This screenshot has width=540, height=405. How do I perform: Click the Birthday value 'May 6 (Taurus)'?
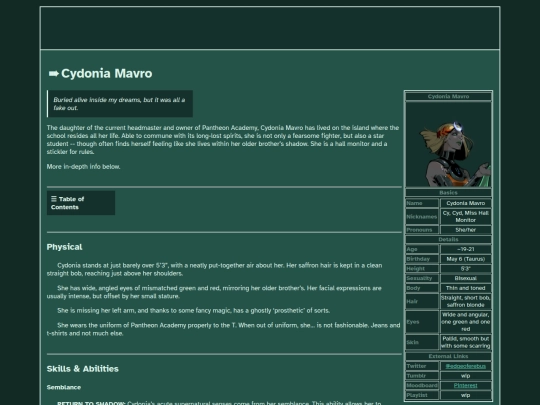pyautogui.click(x=466, y=259)
